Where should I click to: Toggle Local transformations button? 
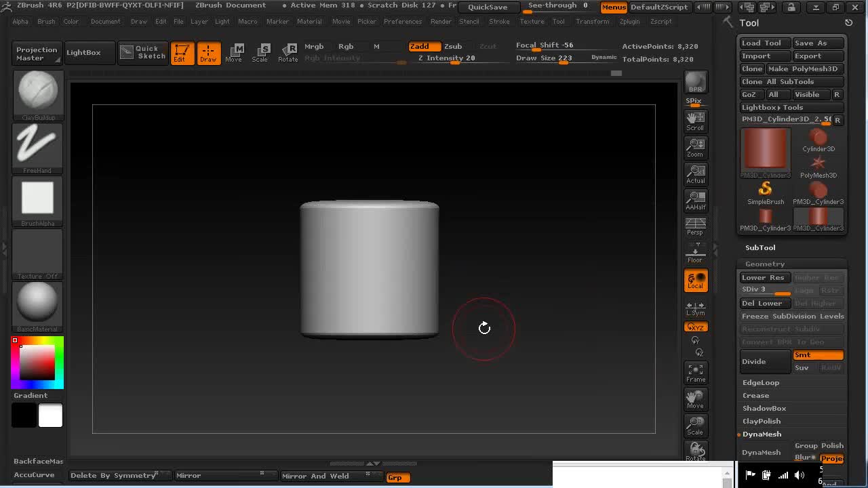(695, 281)
